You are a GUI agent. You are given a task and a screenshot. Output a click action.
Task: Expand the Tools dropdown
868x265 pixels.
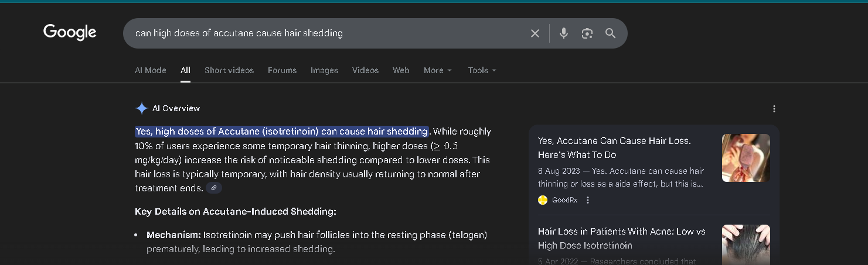tap(482, 70)
